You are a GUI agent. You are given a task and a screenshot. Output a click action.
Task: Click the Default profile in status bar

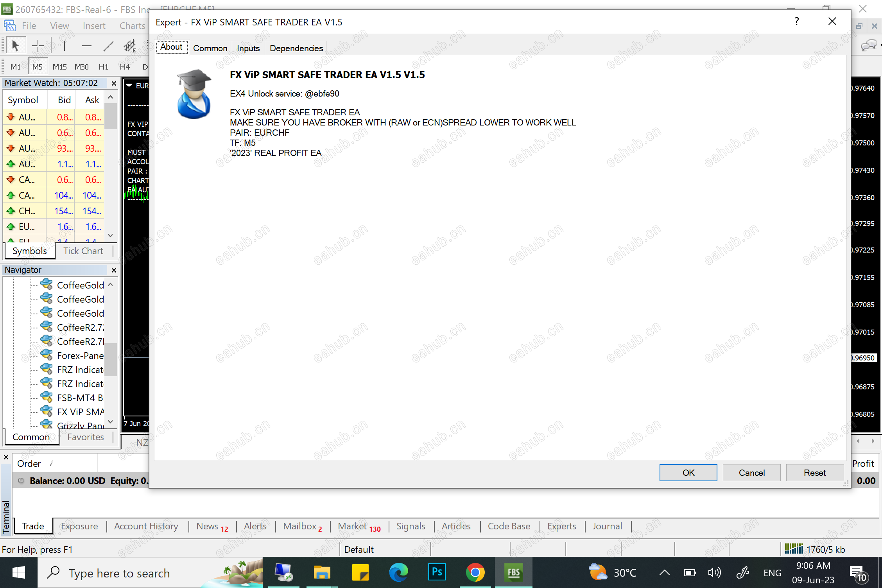359,550
